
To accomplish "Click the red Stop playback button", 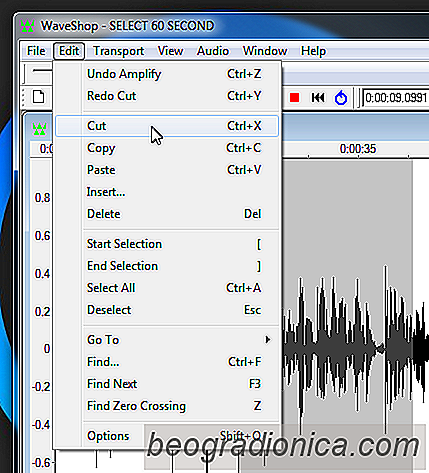I will click(294, 98).
